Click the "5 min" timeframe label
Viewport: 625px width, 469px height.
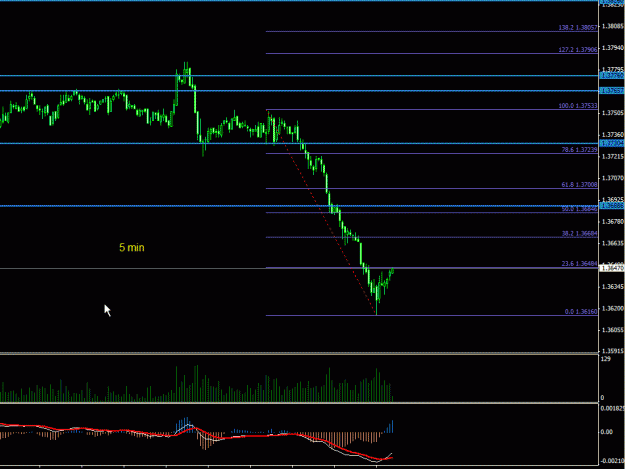pos(132,247)
